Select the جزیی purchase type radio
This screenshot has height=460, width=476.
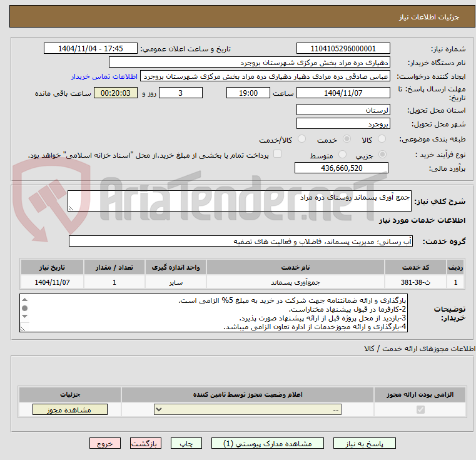point(383,155)
